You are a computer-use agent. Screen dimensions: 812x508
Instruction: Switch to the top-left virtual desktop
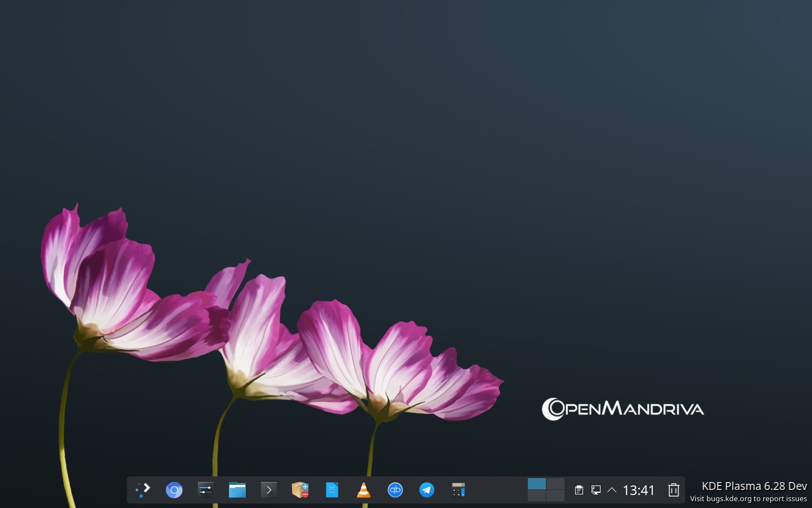(x=536, y=484)
